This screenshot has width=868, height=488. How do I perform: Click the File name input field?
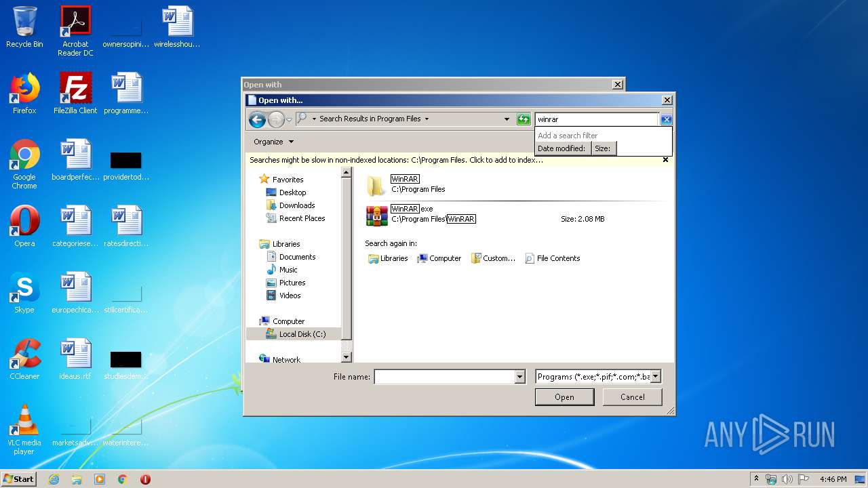445,377
